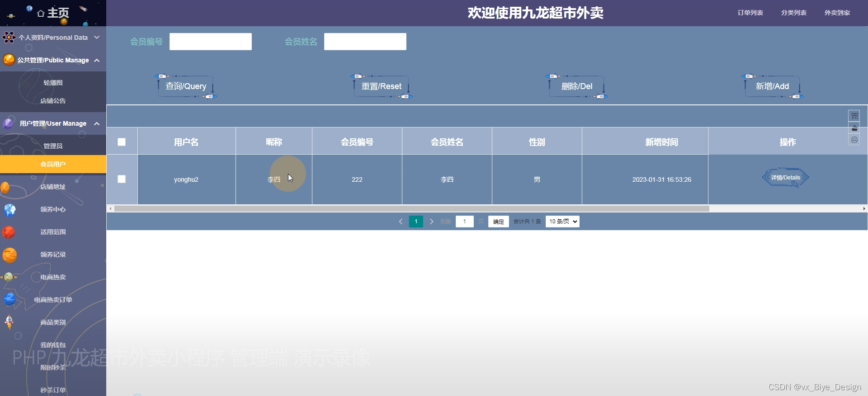The height and width of the screenshot is (396, 868).
Task: Click the 会员姓名 column header
Action: coord(447,142)
